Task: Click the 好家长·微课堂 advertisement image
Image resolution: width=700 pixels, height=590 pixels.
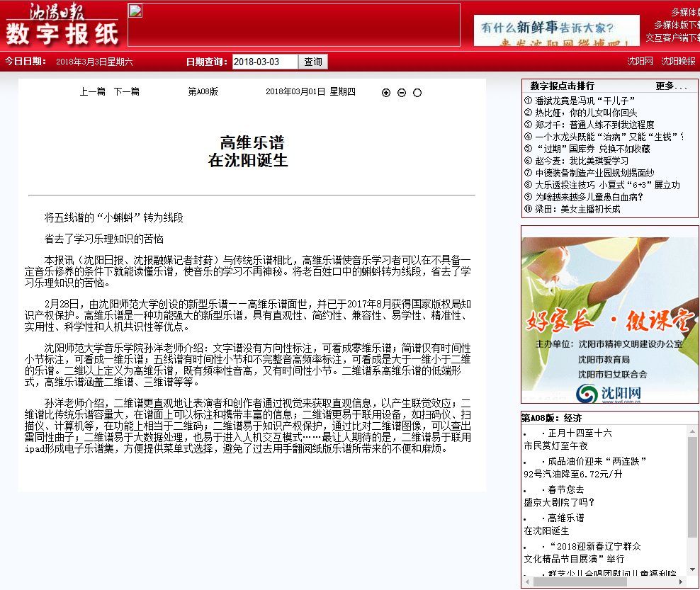Action: pos(609,319)
